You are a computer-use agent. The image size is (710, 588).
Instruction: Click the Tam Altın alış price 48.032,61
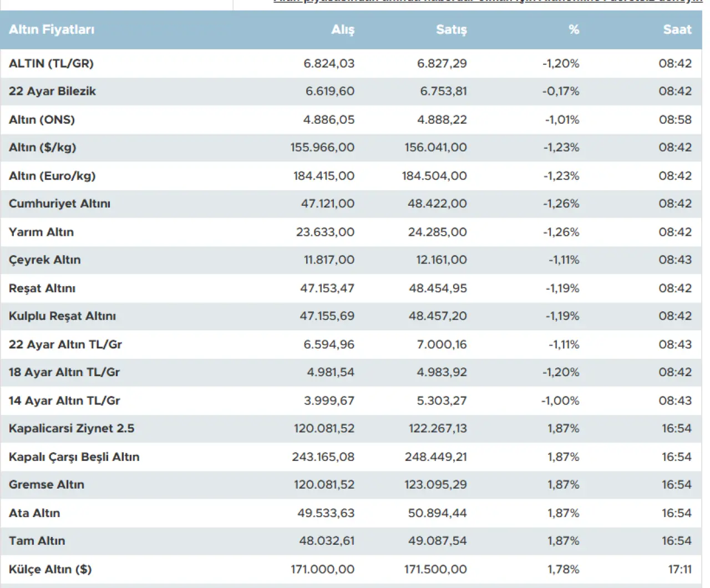click(326, 541)
